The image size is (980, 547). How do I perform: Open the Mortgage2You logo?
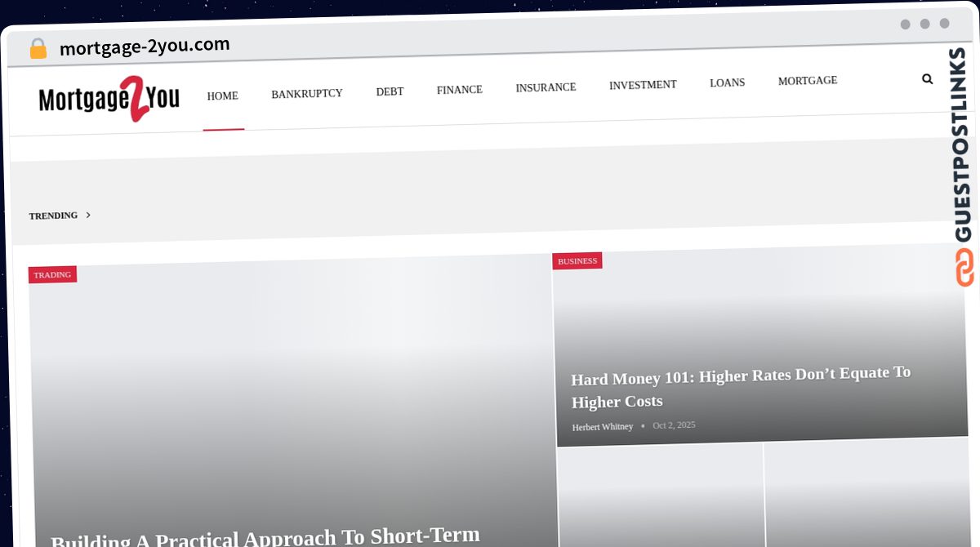pos(109,99)
